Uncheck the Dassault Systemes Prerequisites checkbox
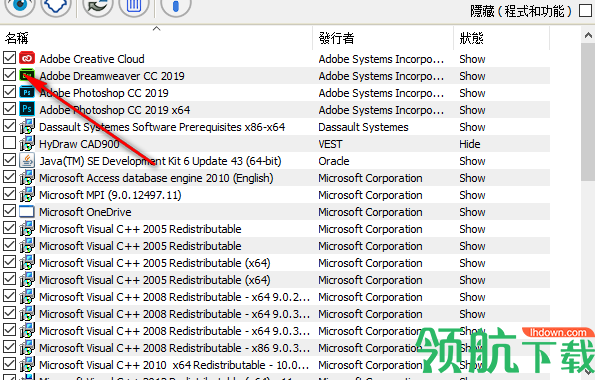This screenshot has width=595, height=380. 9,126
